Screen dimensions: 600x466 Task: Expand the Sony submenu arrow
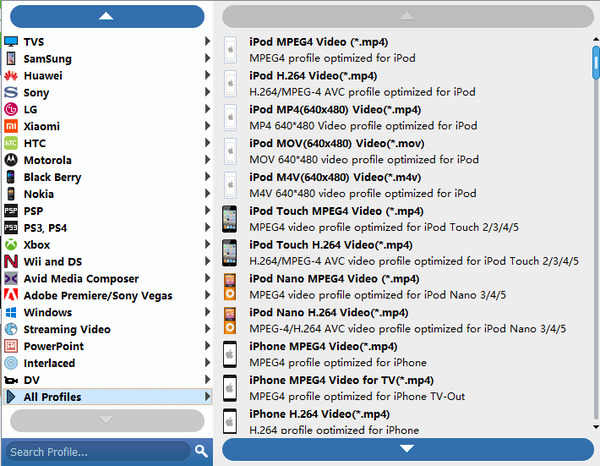pos(207,93)
